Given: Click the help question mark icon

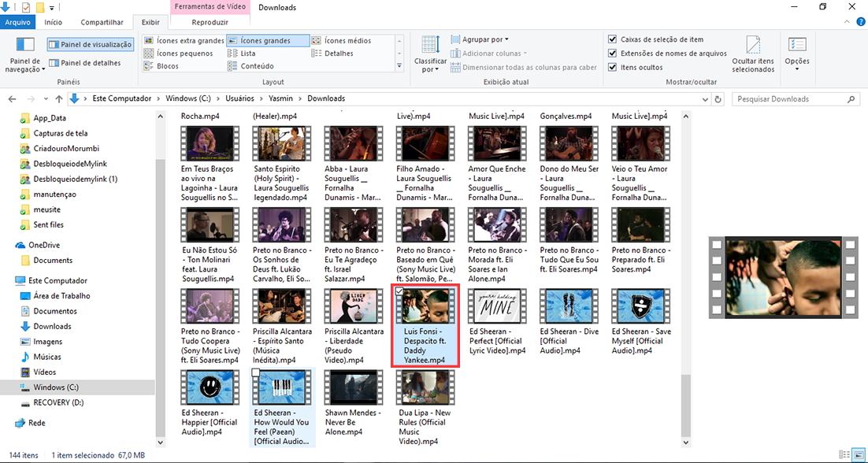Looking at the screenshot, I should tap(861, 22).
